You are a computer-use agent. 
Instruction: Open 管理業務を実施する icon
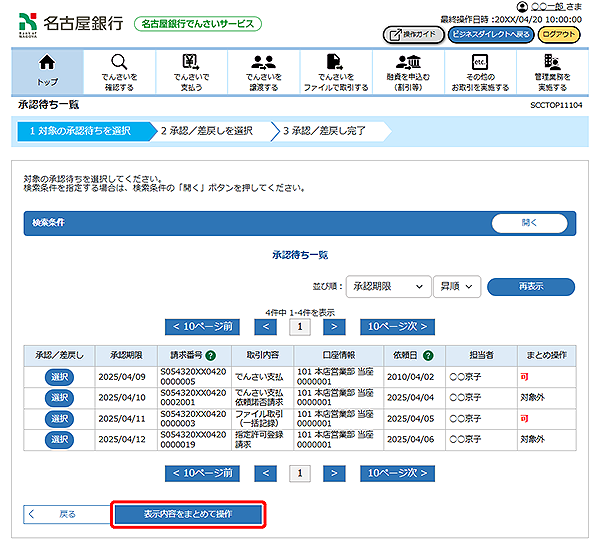[551, 62]
